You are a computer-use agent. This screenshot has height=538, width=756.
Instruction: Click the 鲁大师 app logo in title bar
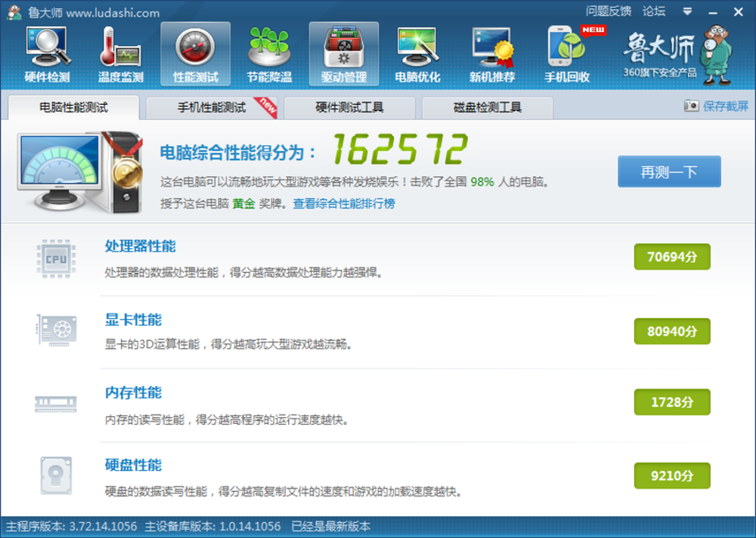(14, 13)
